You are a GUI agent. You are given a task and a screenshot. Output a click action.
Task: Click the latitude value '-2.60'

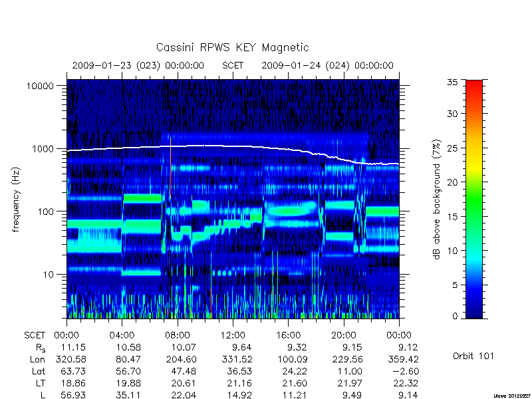(x=405, y=372)
